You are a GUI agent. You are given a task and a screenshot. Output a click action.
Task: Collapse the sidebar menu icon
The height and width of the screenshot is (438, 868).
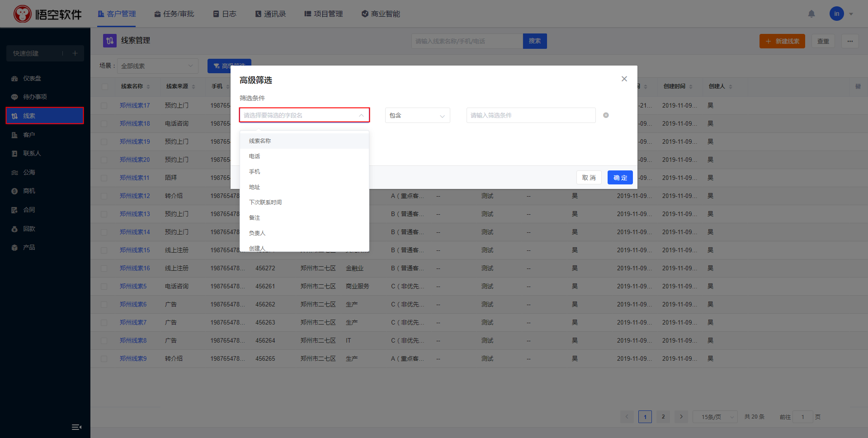[x=76, y=427]
